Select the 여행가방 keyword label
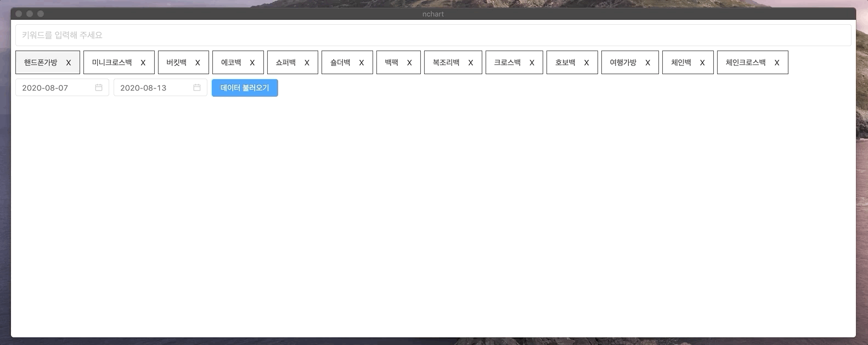The width and height of the screenshot is (868, 345). [x=623, y=63]
